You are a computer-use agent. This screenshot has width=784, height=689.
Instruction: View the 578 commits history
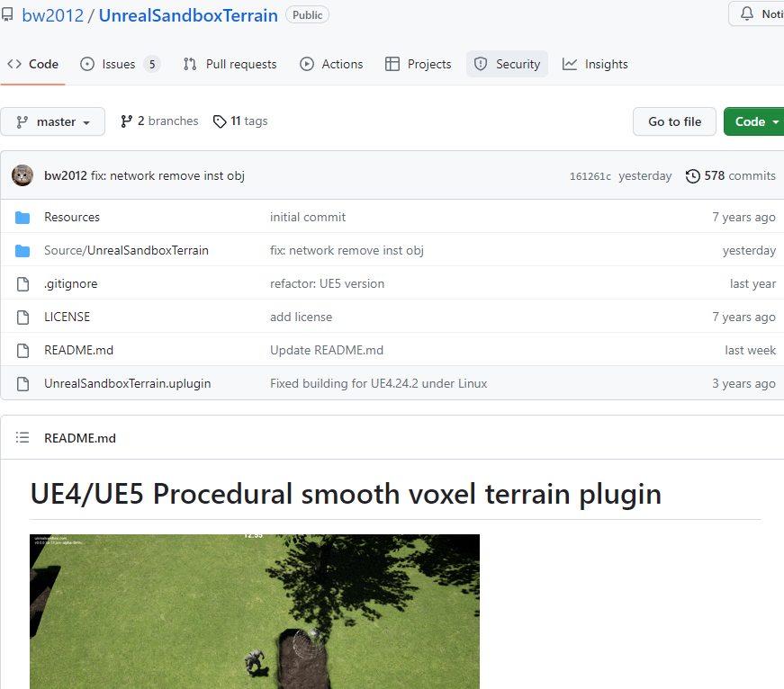731,176
